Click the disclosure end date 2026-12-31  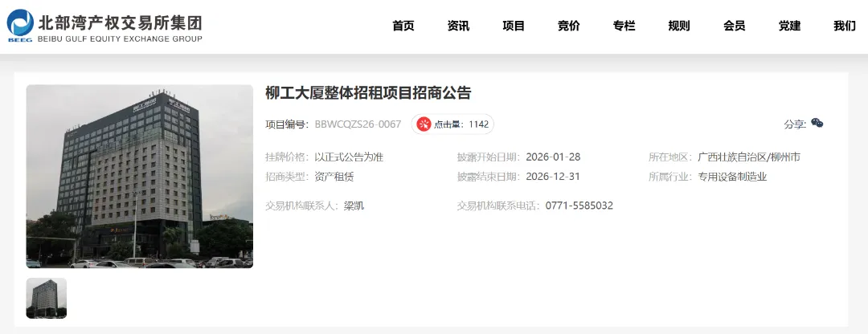(553, 177)
